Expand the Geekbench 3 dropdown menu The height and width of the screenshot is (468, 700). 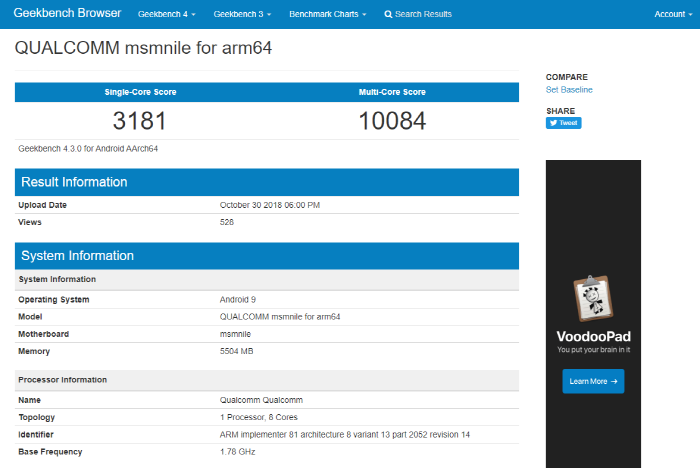pos(242,14)
